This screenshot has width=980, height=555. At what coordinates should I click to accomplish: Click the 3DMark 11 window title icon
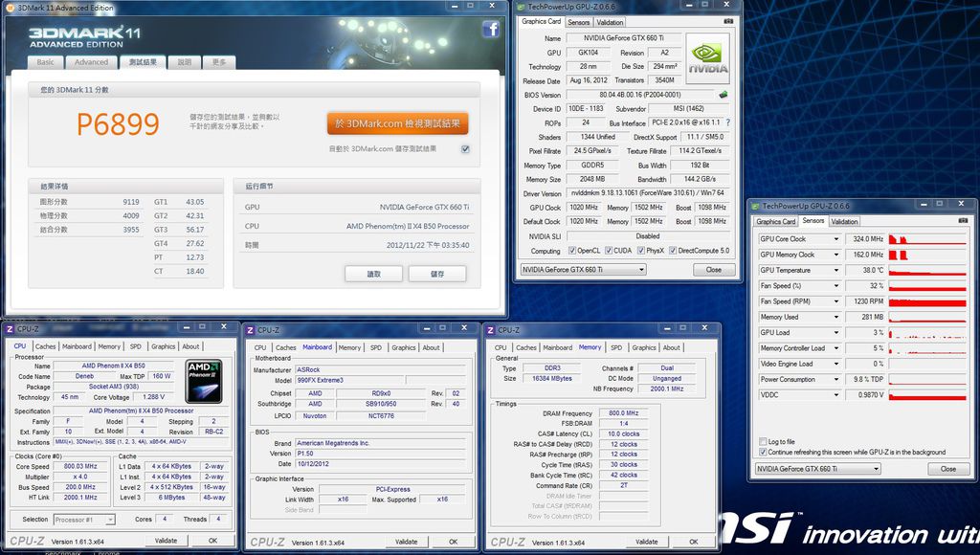point(11,8)
